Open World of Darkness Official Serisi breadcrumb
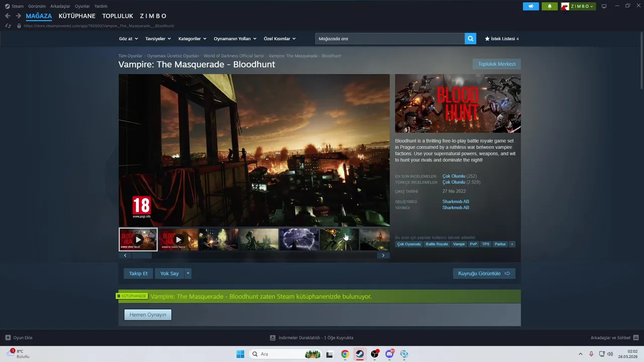 pos(234,56)
